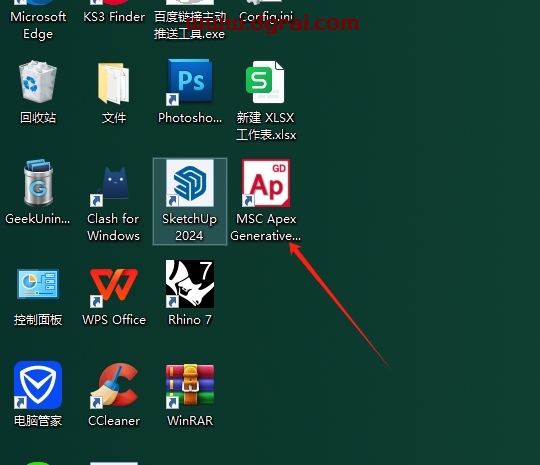
Task: Select the SketchUp 2024 shortcut icon
Action: point(189,183)
